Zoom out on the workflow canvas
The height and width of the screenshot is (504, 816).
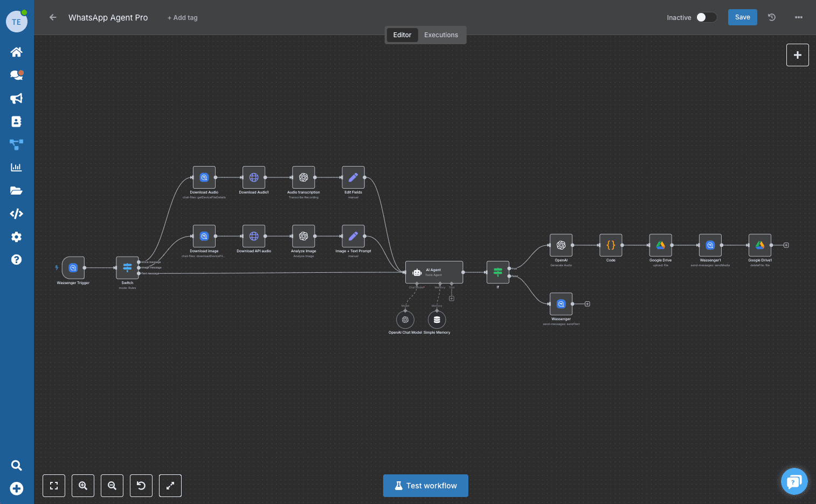[112, 486]
